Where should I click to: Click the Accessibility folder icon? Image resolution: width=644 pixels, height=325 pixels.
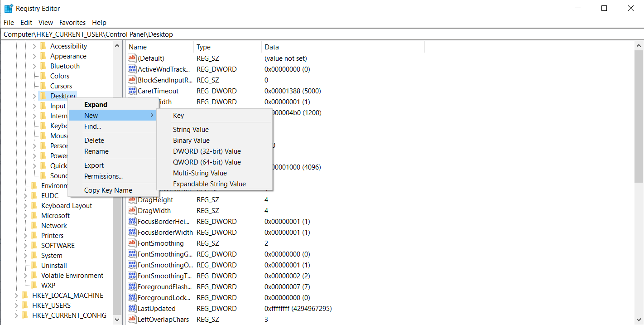[43, 46]
